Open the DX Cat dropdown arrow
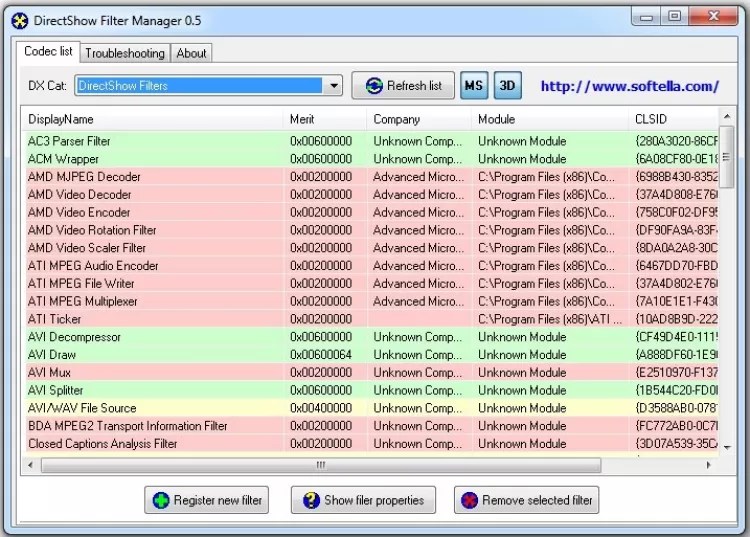The height and width of the screenshot is (537, 750). (x=333, y=86)
